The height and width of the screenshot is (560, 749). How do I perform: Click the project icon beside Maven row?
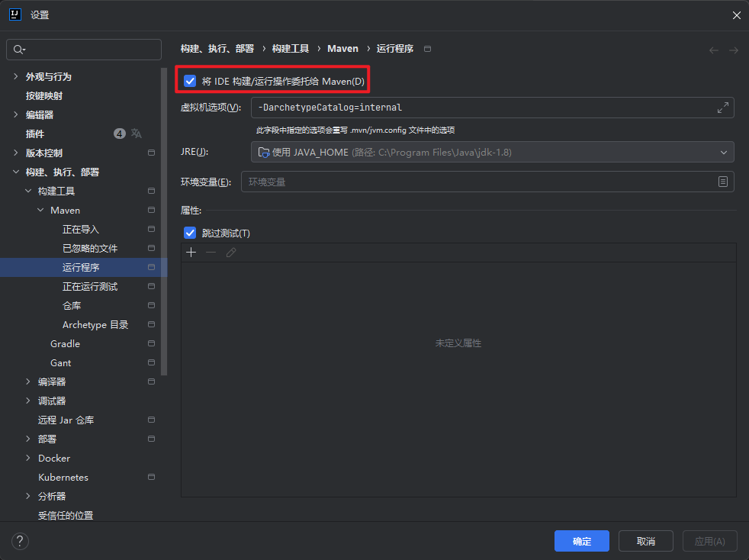(x=152, y=211)
